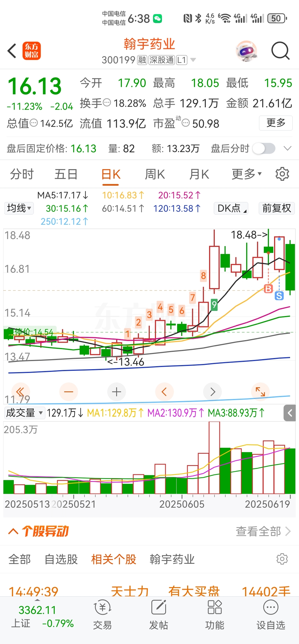Viewport: 299px width, 644px height.
Task: Open the 均线 indicator dropdown
Action: (19, 208)
